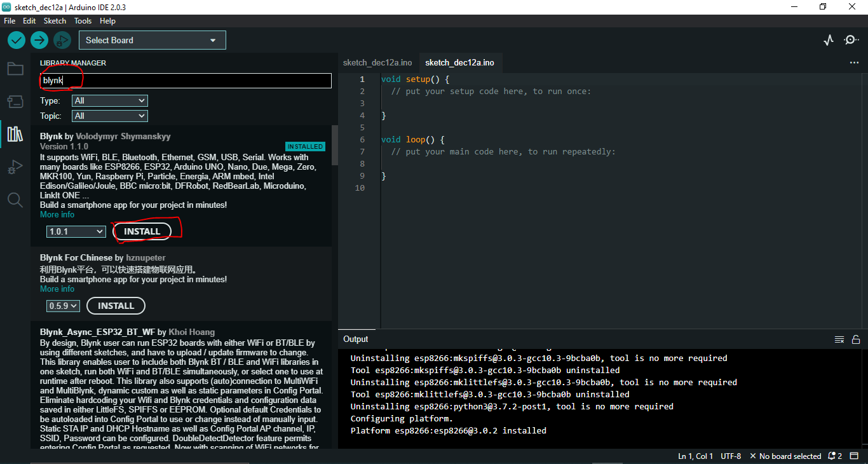This screenshot has height=464, width=868.
Task: Open the Serial Monitor icon
Action: (851, 40)
